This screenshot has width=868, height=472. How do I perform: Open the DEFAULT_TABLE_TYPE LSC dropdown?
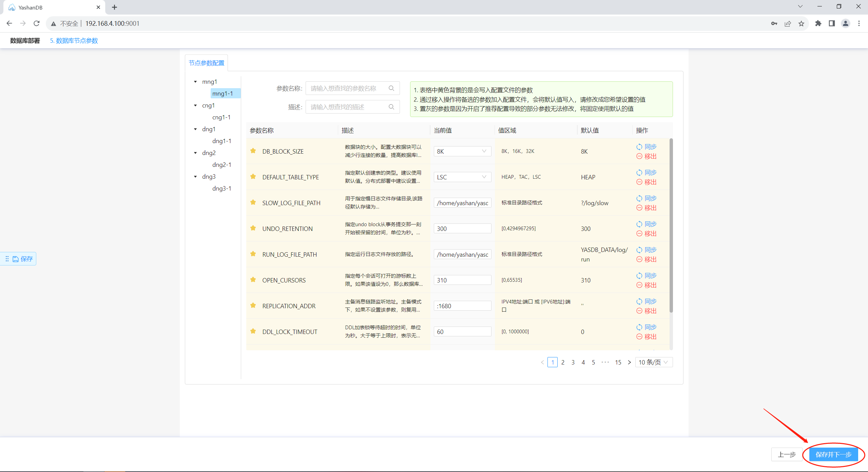[x=462, y=177]
